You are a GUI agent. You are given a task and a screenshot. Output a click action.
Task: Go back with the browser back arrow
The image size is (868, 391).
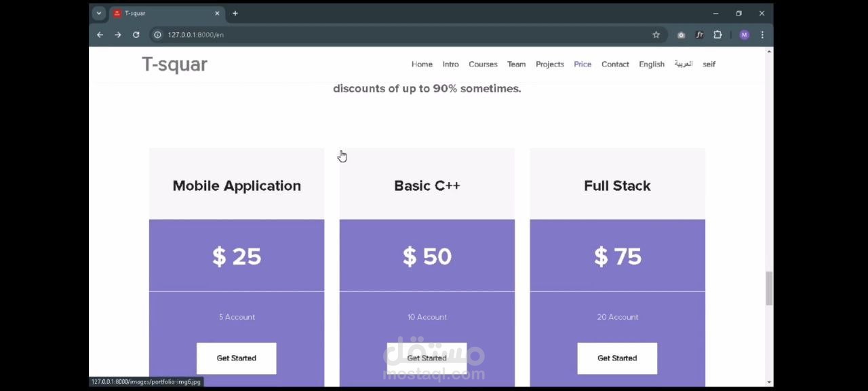[x=100, y=35]
